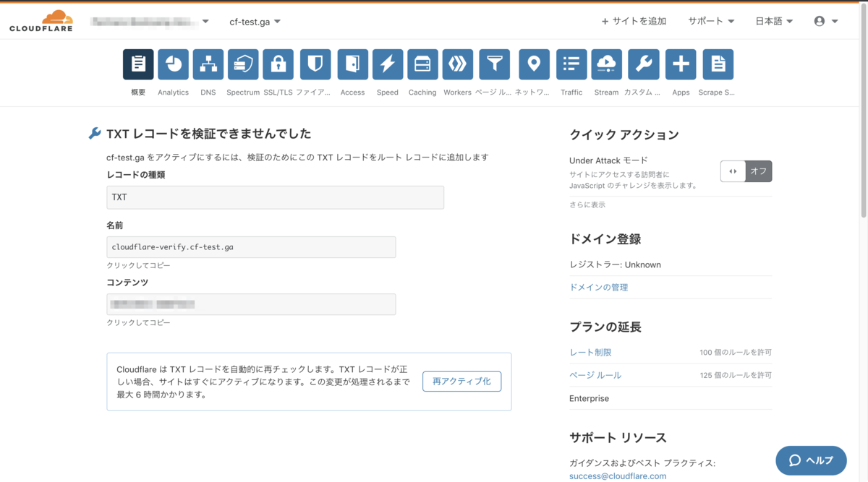Open the Workers code icon
868x482 pixels.
coord(458,64)
